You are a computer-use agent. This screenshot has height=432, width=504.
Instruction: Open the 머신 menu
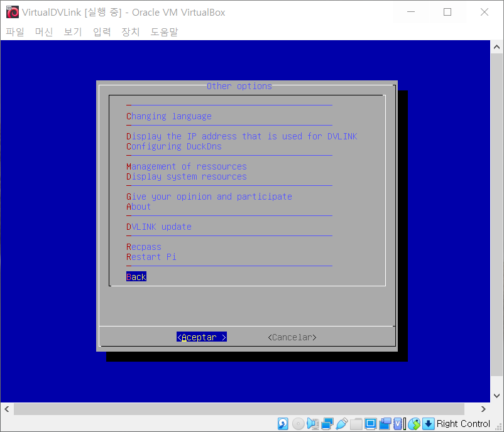(x=44, y=32)
